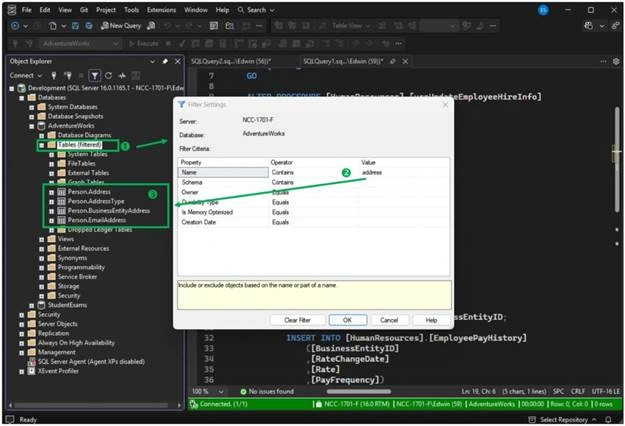Select the Database Diagrams folder
Viewport: 625px width, 426px height.
tap(85, 135)
